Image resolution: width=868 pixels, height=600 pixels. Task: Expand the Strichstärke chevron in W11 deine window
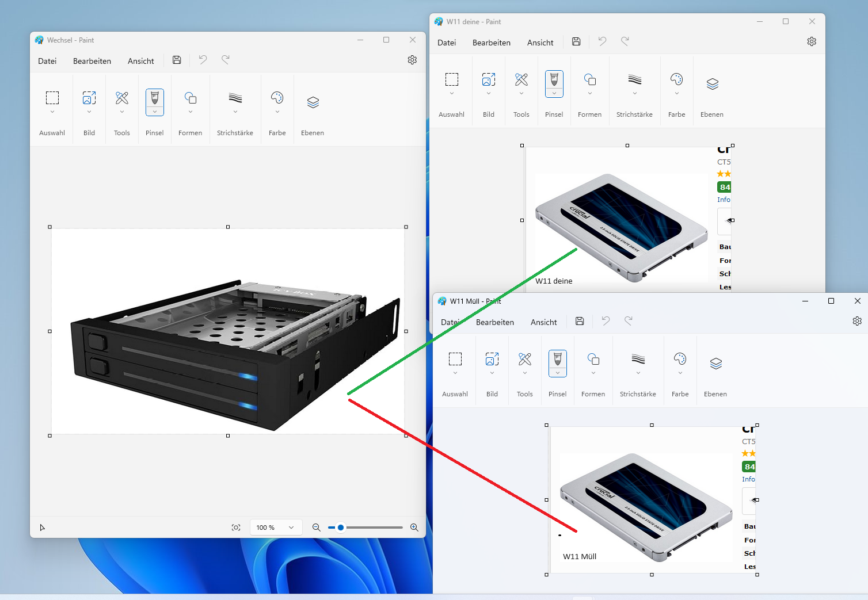click(635, 93)
